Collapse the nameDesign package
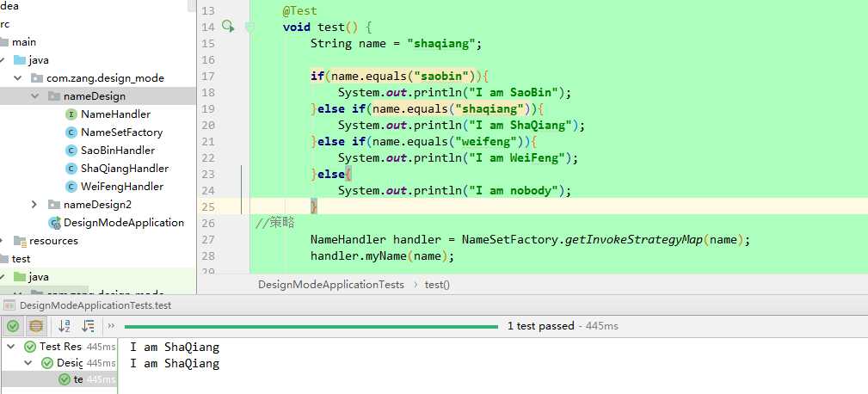Image resolution: width=868 pixels, height=394 pixels. (x=35, y=95)
